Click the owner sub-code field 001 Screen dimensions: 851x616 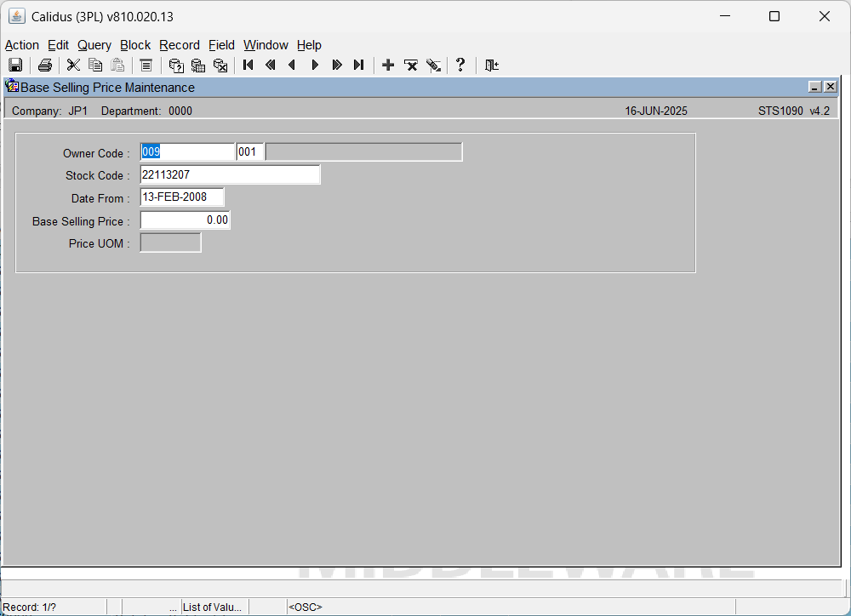249,152
